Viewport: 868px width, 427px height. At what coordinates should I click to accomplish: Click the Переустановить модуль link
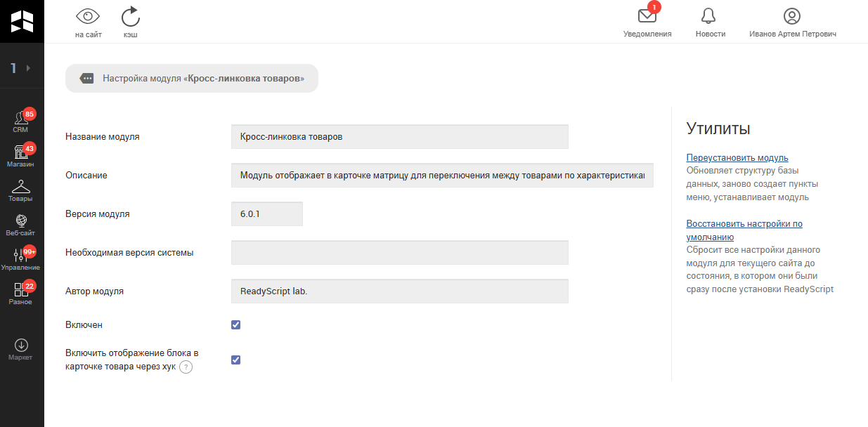click(x=737, y=158)
